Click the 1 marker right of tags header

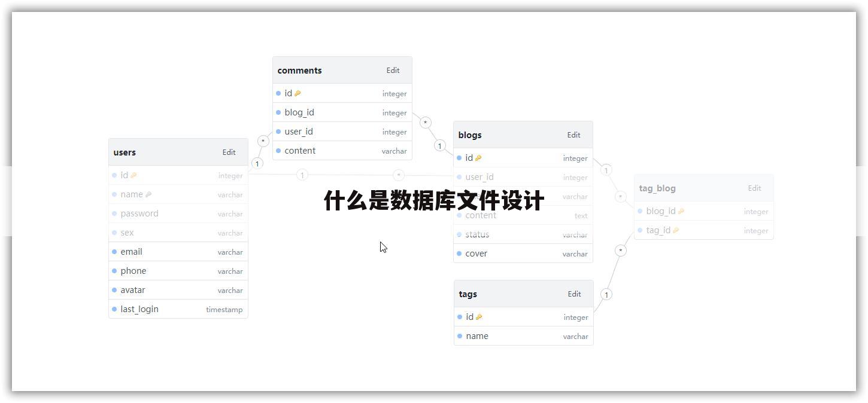click(x=606, y=295)
